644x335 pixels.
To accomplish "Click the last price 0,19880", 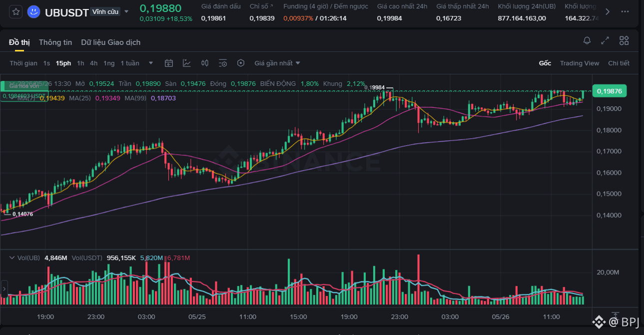I will pyautogui.click(x=160, y=8).
